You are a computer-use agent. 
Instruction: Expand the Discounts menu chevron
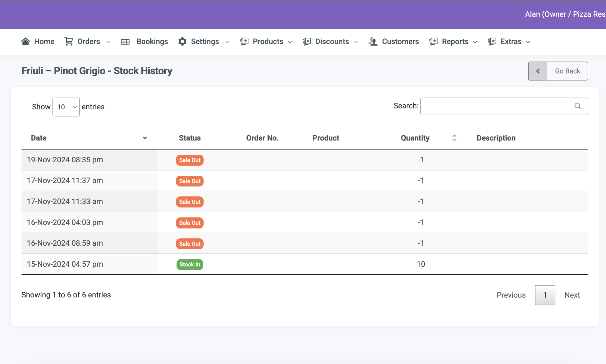point(356,42)
